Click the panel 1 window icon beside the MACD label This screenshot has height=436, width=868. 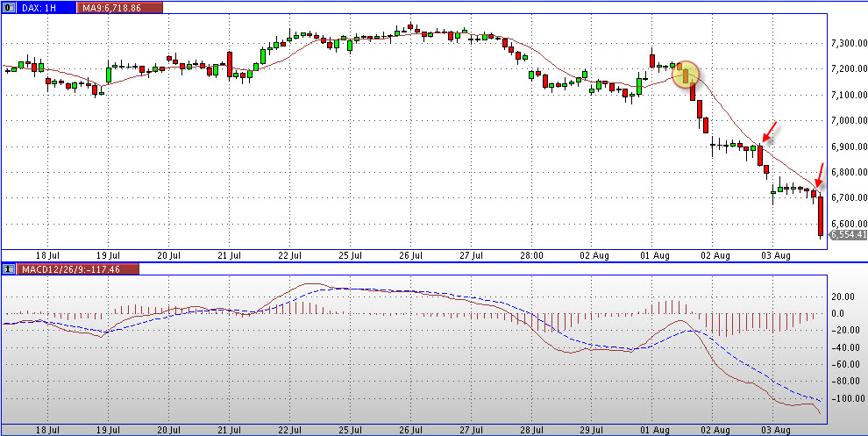pyautogui.click(x=8, y=268)
